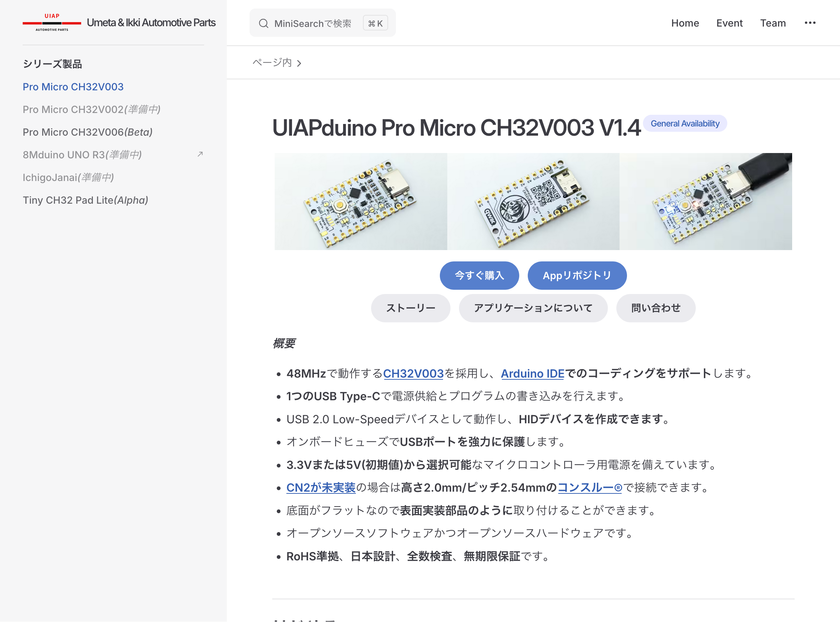Select IchigoJanai(準備中) sidebar item
This screenshot has height=622, width=840.
68,177
